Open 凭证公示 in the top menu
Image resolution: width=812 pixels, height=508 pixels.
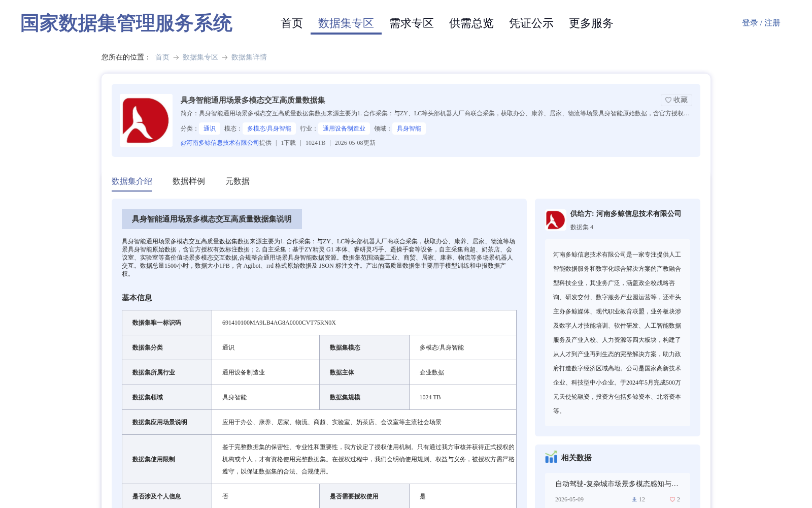tap(531, 23)
